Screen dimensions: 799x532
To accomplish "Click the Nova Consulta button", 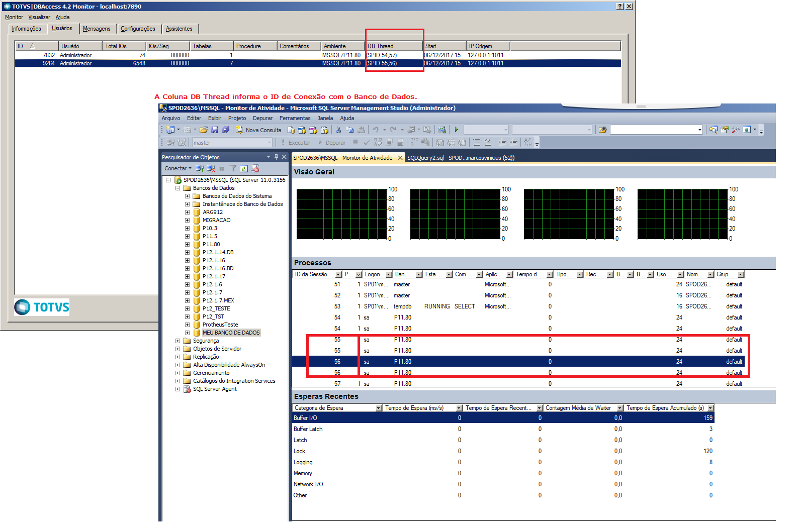I will pyautogui.click(x=258, y=130).
